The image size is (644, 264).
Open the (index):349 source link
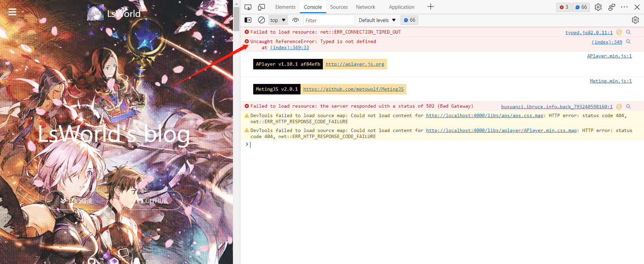click(607, 42)
